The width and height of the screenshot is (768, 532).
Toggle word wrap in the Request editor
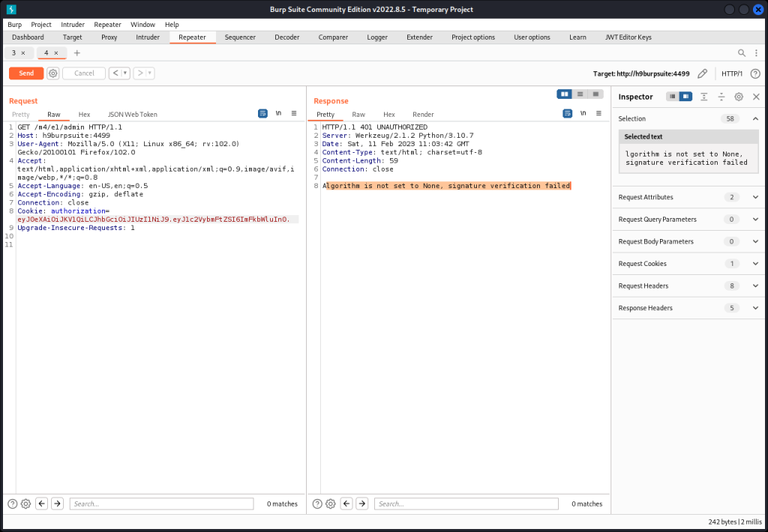(x=263, y=114)
